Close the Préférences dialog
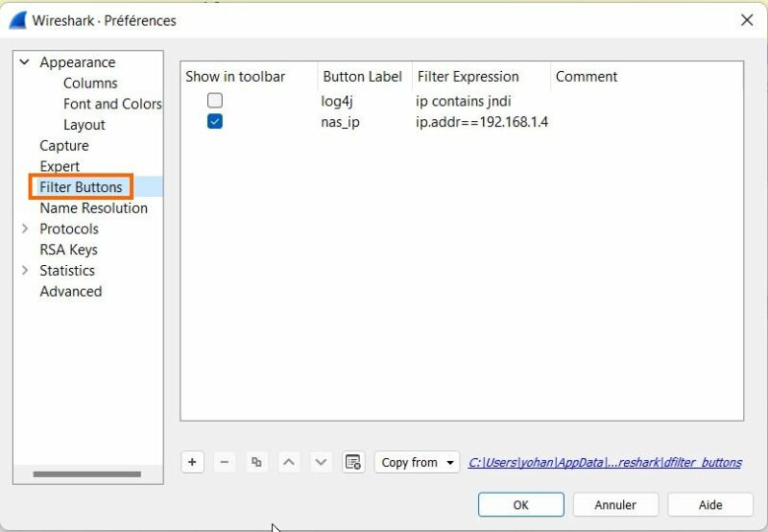 747,20
